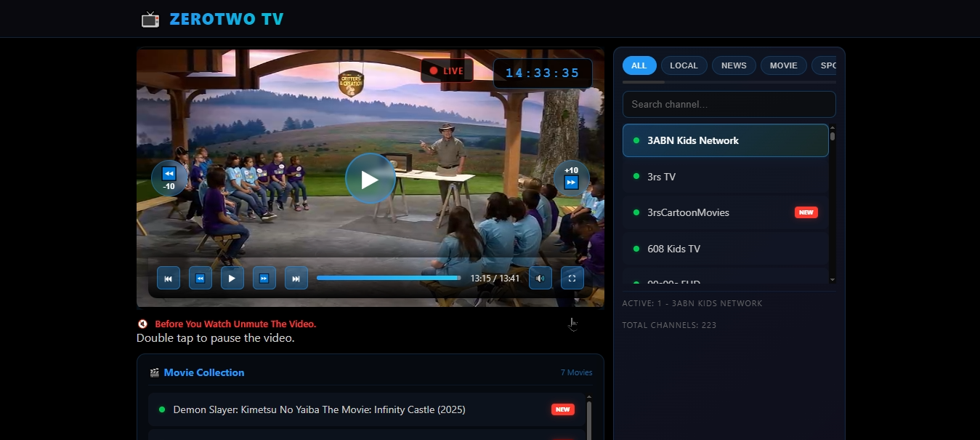Click the channel list scrollbar up arrow

pyautogui.click(x=833, y=128)
